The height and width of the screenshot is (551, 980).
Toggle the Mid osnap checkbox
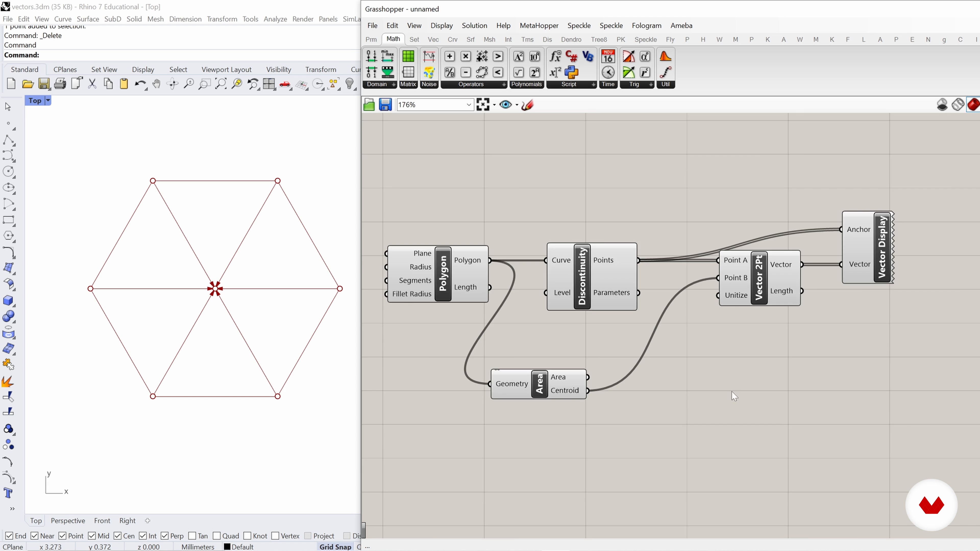click(x=92, y=536)
